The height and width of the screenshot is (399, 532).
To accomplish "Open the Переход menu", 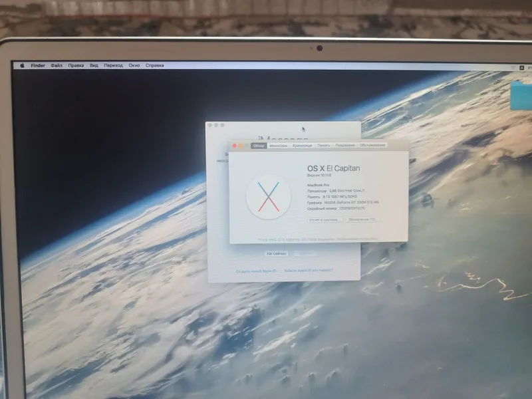I will click(x=113, y=65).
